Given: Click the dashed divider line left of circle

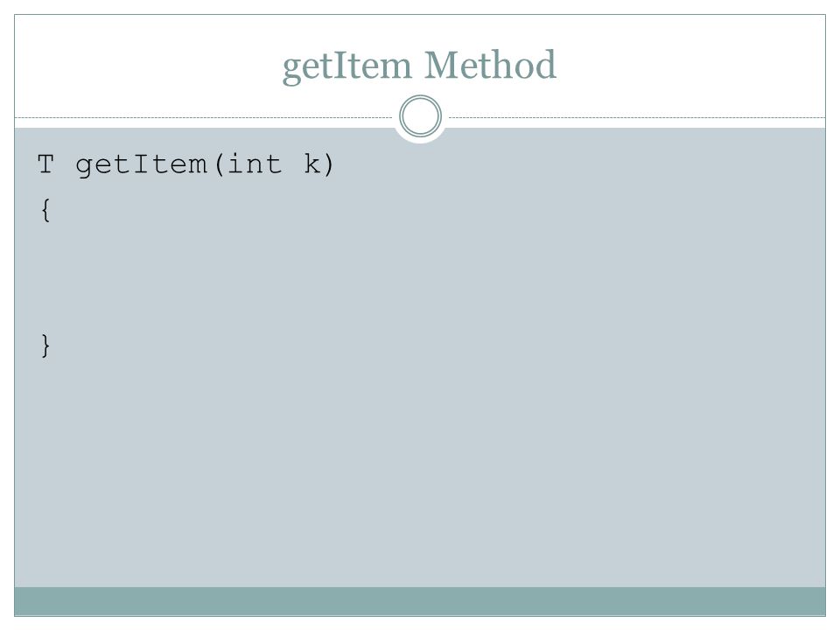Looking at the screenshot, I should 204,117.
